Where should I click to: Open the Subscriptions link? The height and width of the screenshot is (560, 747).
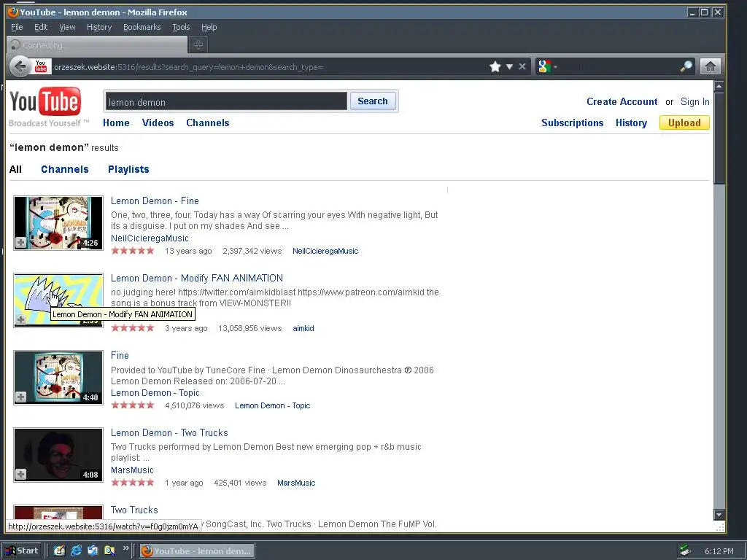(x=572, y=122)
